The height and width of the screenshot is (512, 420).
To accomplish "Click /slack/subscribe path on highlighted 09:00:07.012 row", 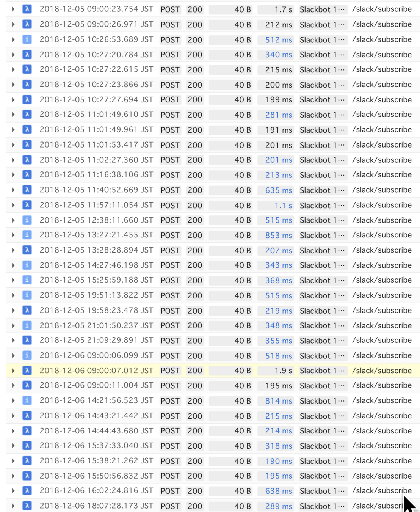I will 382,371.
